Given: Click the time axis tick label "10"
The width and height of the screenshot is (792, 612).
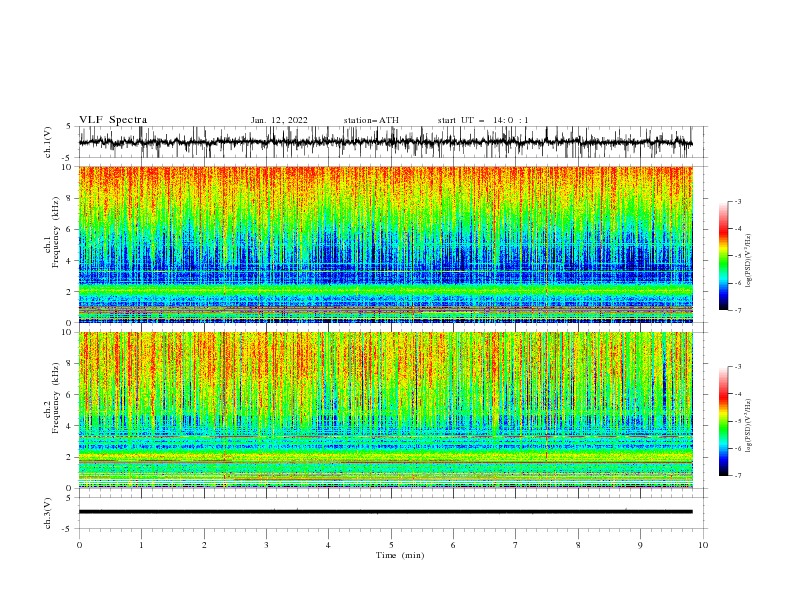Looking at the screenshot, I should pyautogui.click(x=703, y=545).
